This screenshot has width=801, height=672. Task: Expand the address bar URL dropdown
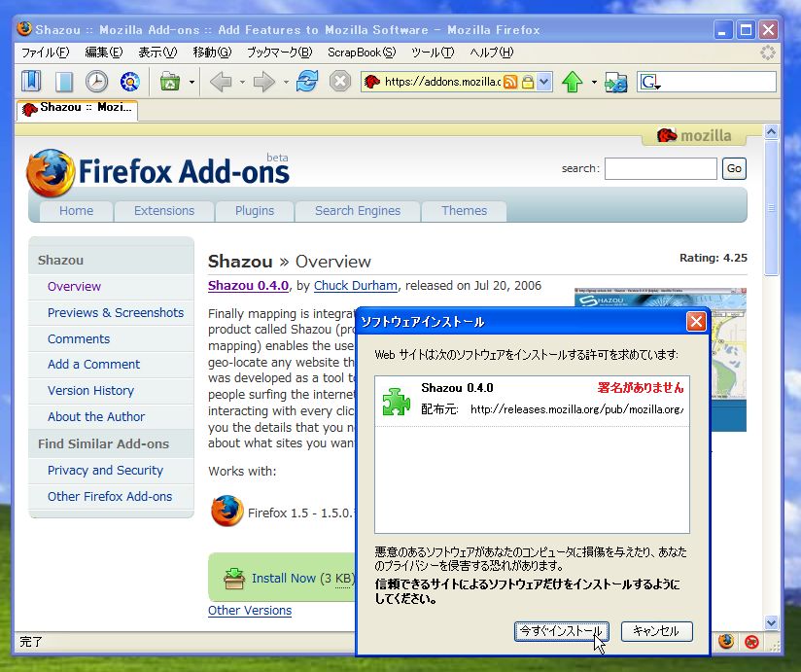(544, 82)
